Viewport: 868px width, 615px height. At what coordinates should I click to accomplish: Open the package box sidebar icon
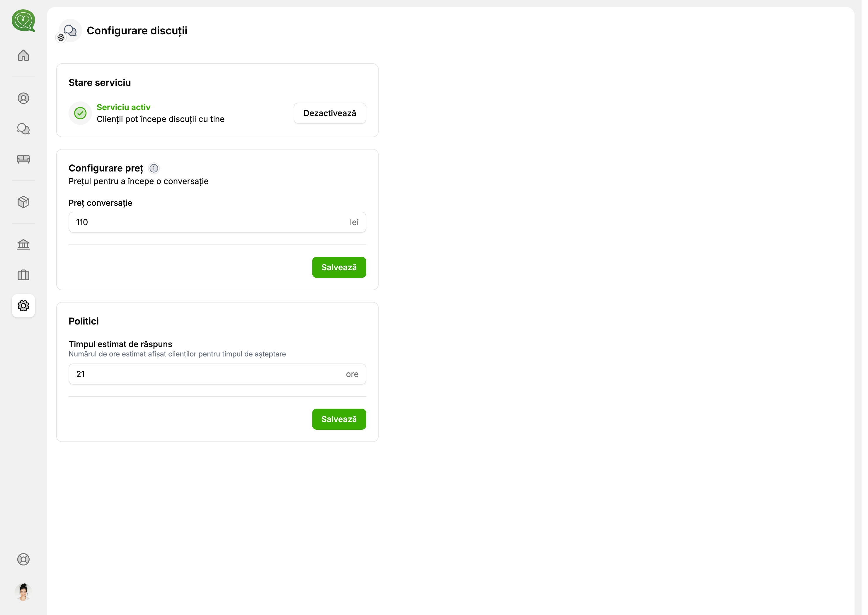23,202
